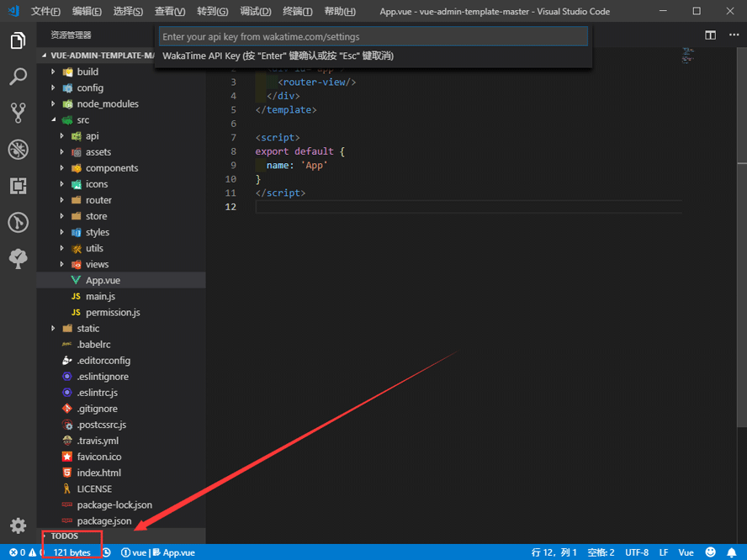
Task: Expand the components folder
Action: click(x=121, y=168)
